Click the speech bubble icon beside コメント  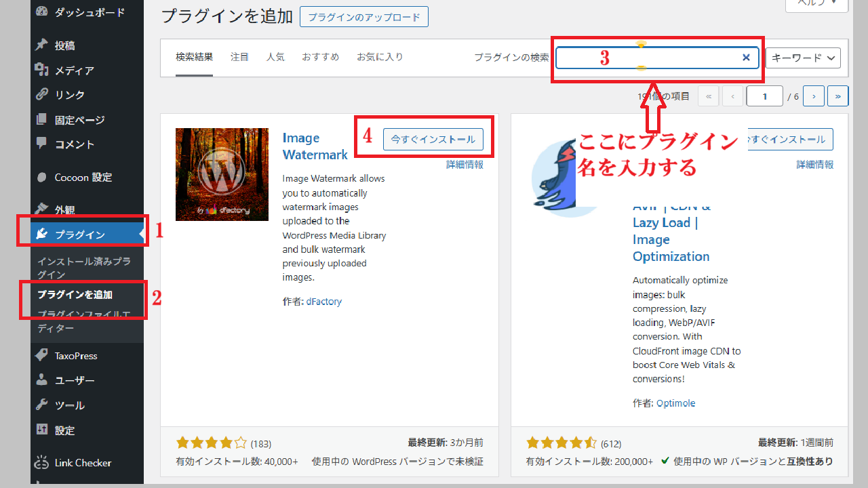tap(42, 144)
